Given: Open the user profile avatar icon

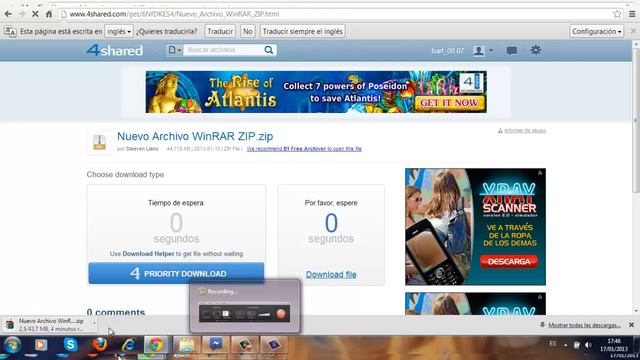Looking at the screenshot, I should point(479,51).
